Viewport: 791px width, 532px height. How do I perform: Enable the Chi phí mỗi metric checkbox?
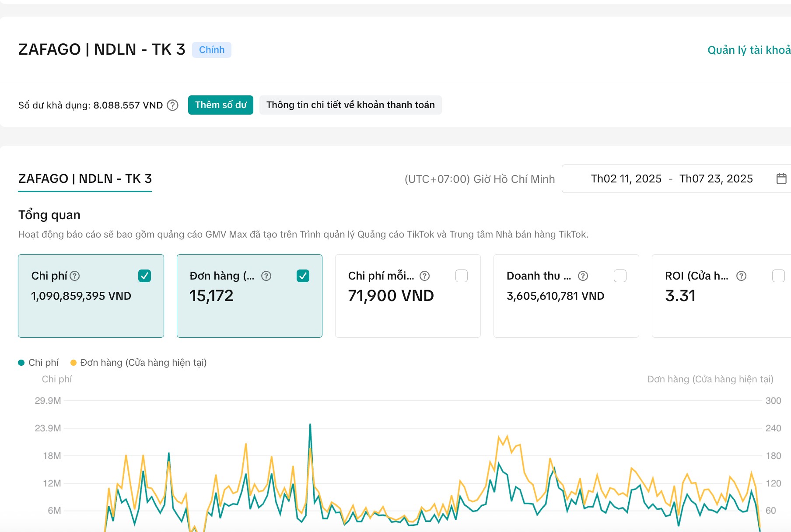pyautogui.click(x=462, y=276)
